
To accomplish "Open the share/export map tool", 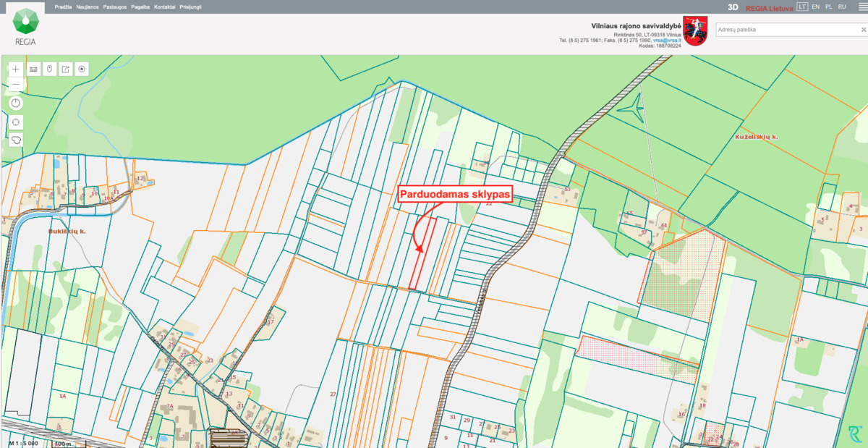I will [x=66, y=69].
